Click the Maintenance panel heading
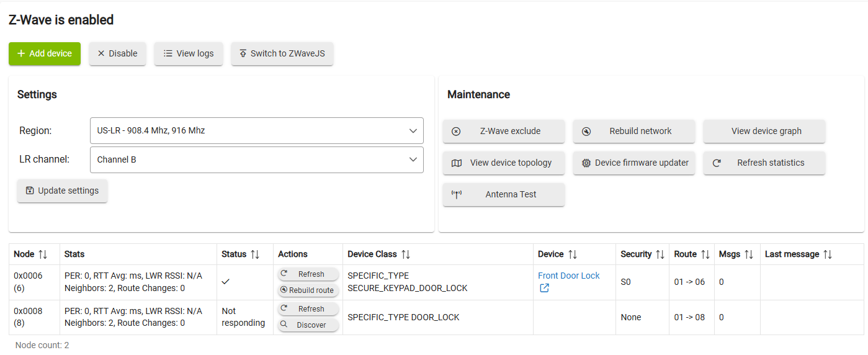The image size is (868, 355). click(478, 94)
